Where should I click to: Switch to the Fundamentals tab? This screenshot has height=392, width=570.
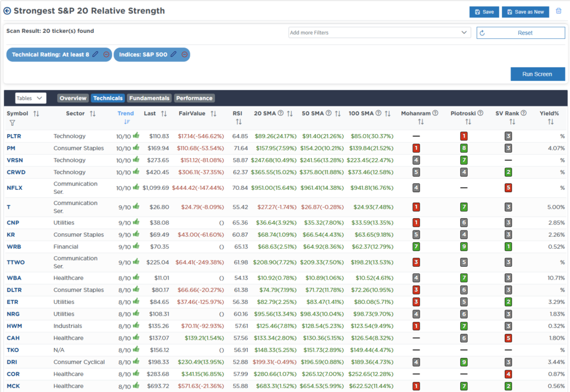(149, 98)
